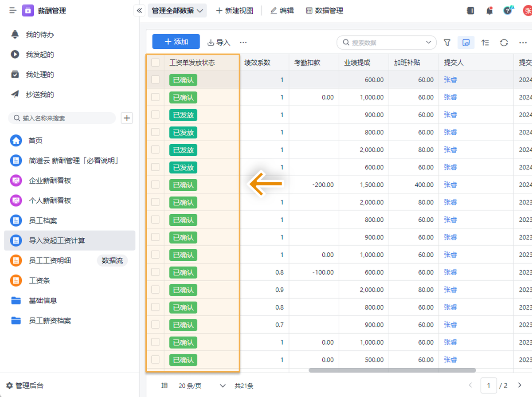Open the sort order icon
Image resolution: width=532 pixels, height=397 pixels.
485,43
